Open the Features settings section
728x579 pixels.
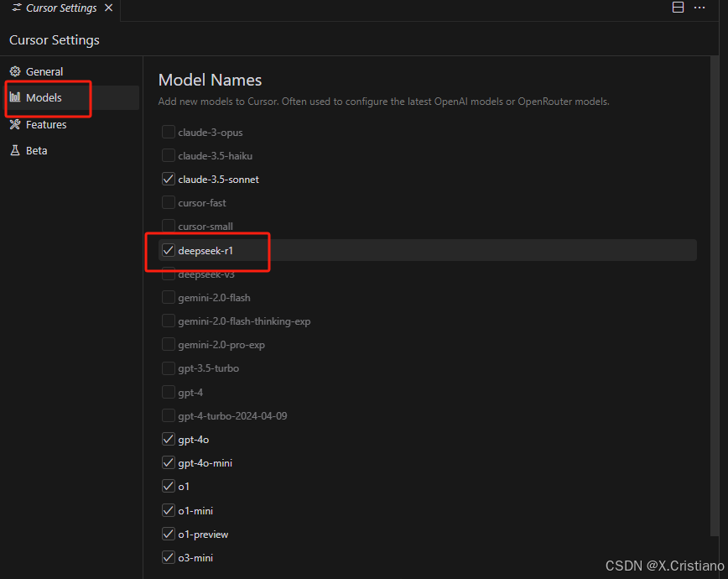pos(72,124)
